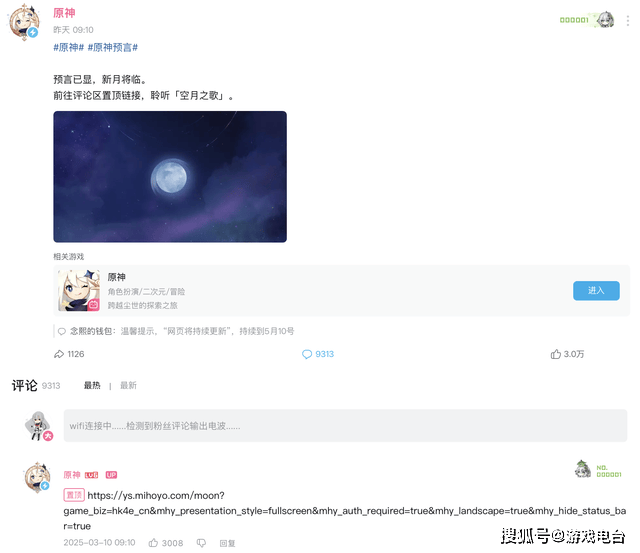The image size is (640, 553).
Task: Click the 原神 username in pinned comment
Action: pyautogui.click(x=72, y=475)
